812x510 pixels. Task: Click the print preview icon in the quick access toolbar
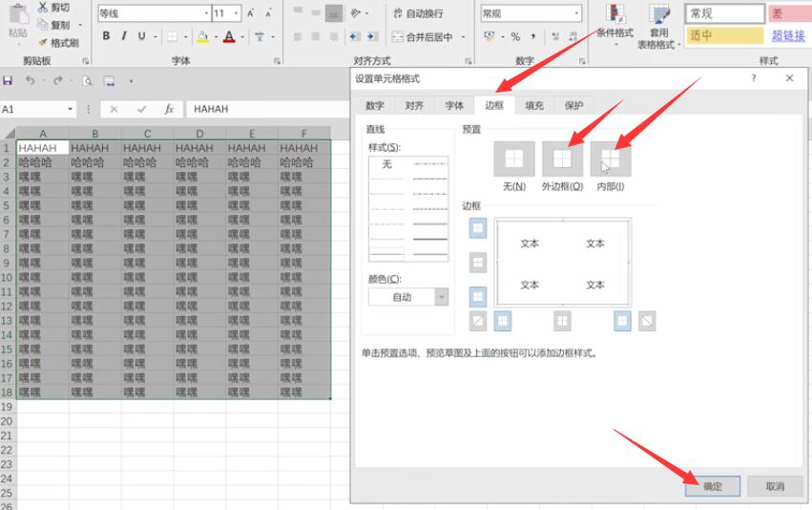click(x=88, y=81)
